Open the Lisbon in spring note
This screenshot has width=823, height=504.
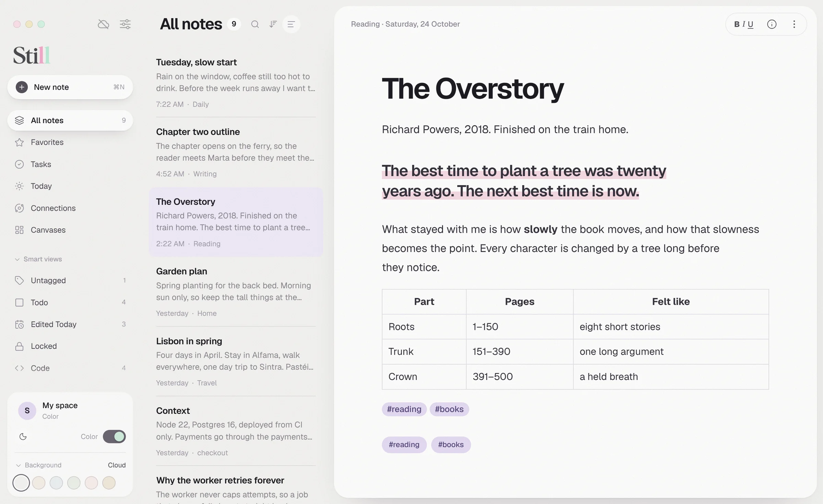click(236, 361)
